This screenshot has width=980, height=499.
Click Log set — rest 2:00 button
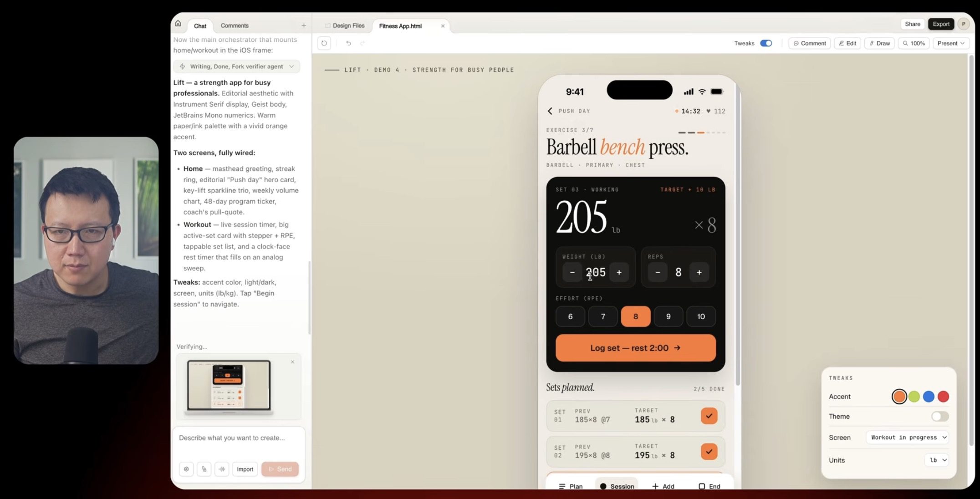pos(636,348)
